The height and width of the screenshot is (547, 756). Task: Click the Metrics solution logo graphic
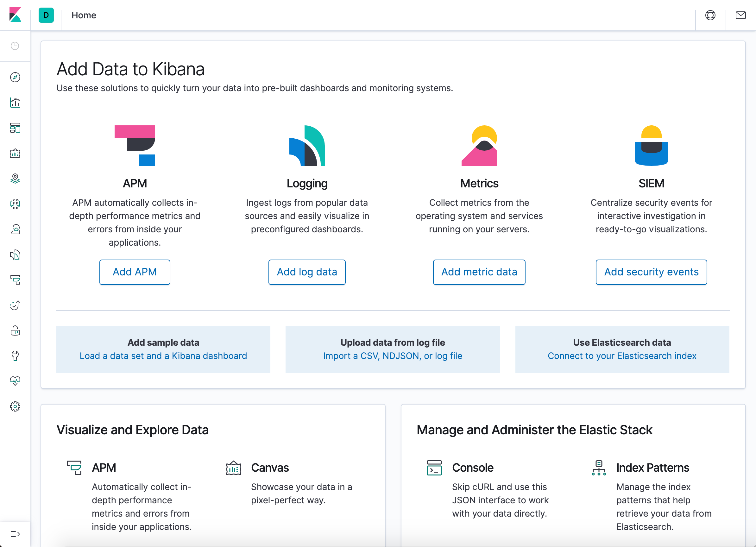479,145
